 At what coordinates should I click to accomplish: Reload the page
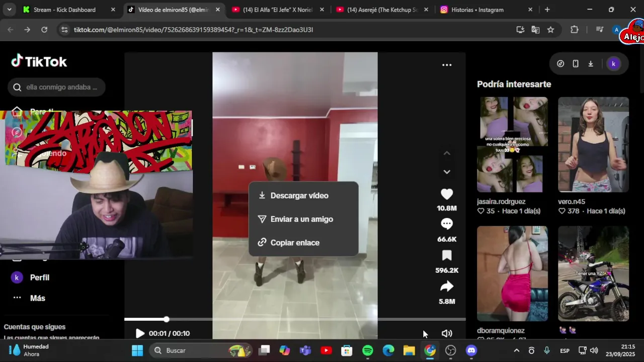[44, 30]
